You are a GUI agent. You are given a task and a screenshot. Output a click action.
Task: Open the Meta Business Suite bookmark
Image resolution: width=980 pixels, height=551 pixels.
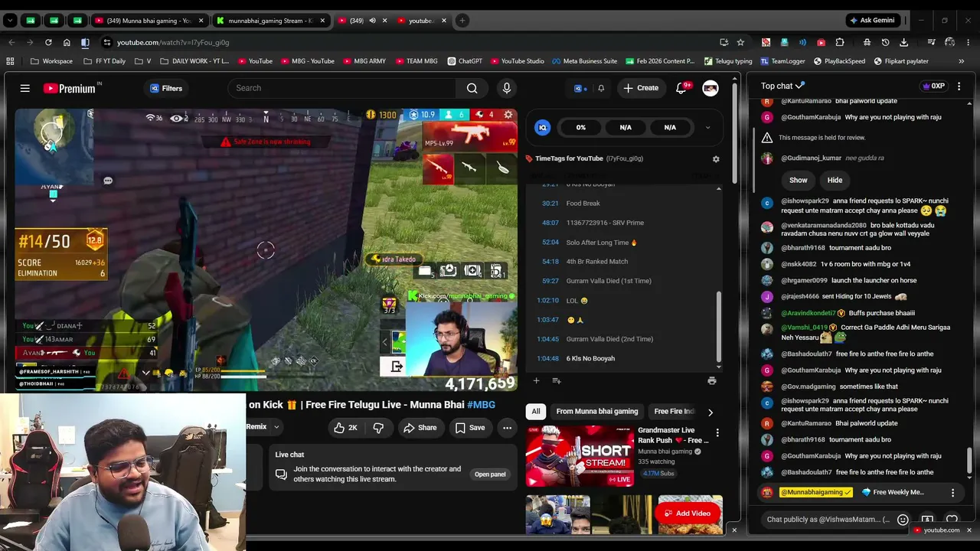[x=584, y=61]
